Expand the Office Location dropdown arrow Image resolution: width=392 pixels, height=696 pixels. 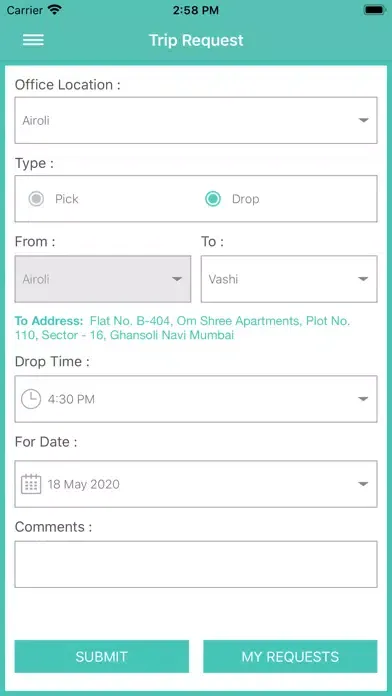tap(364, 120)
